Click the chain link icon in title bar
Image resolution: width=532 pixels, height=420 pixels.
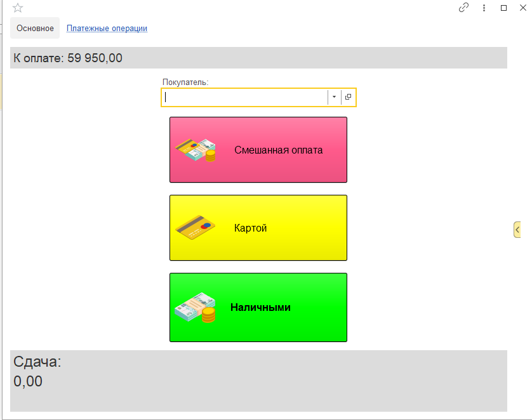tap(463, 8)
